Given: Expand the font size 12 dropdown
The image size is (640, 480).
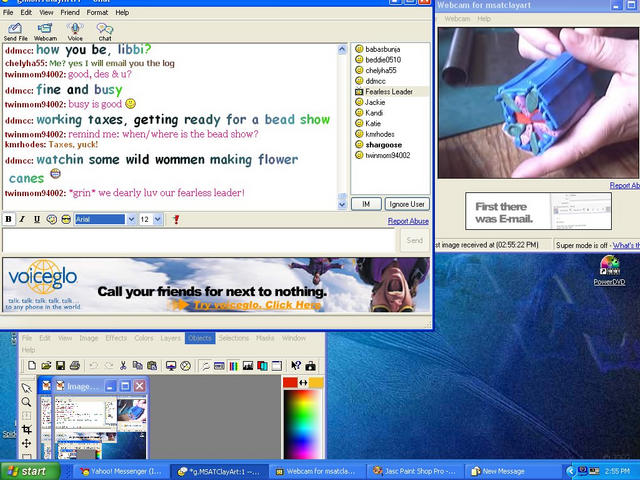Looking at the screenshot, I should [158, 220].
